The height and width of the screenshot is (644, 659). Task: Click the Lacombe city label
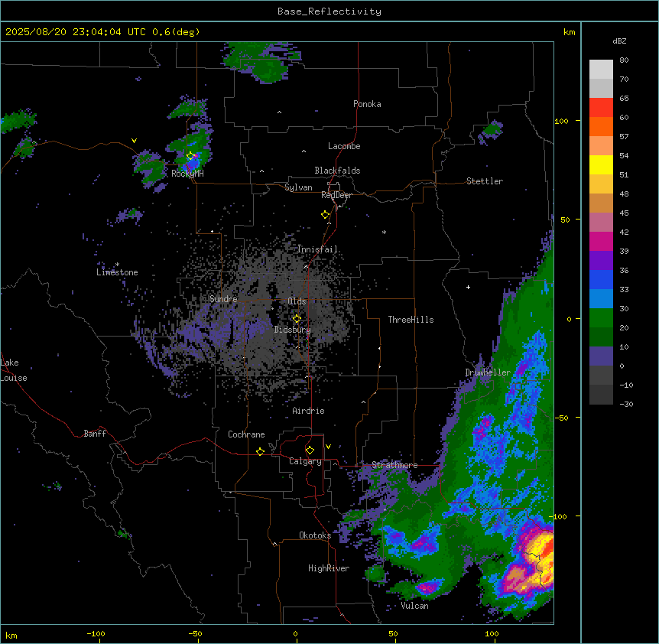tap(344, 146)
